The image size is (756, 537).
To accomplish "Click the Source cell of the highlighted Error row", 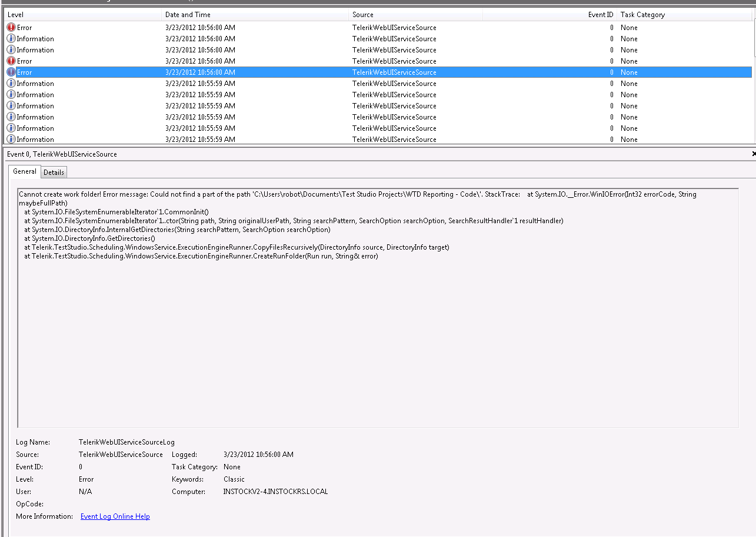I will 394,72.
